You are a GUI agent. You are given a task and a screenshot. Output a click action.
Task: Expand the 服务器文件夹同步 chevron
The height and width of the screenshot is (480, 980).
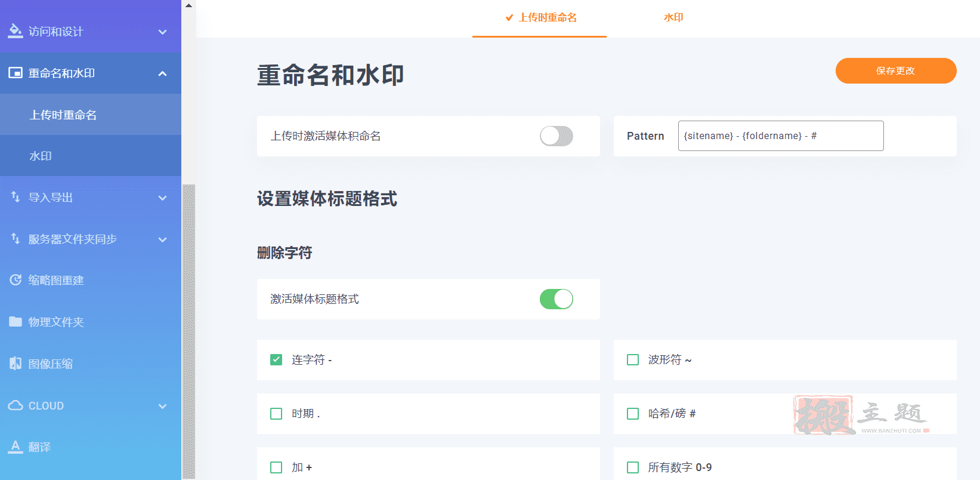(x=162, y=239)
